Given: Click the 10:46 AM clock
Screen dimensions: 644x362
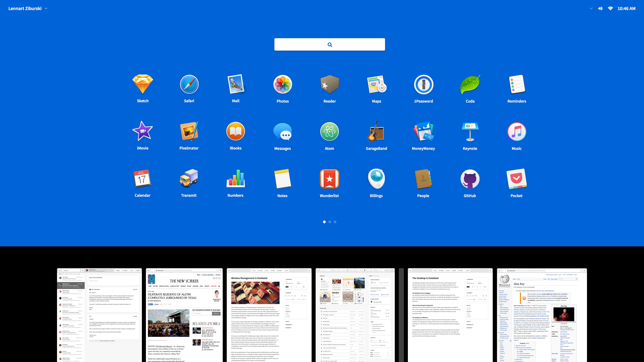Looking at the screenshot, I should 626,9.
